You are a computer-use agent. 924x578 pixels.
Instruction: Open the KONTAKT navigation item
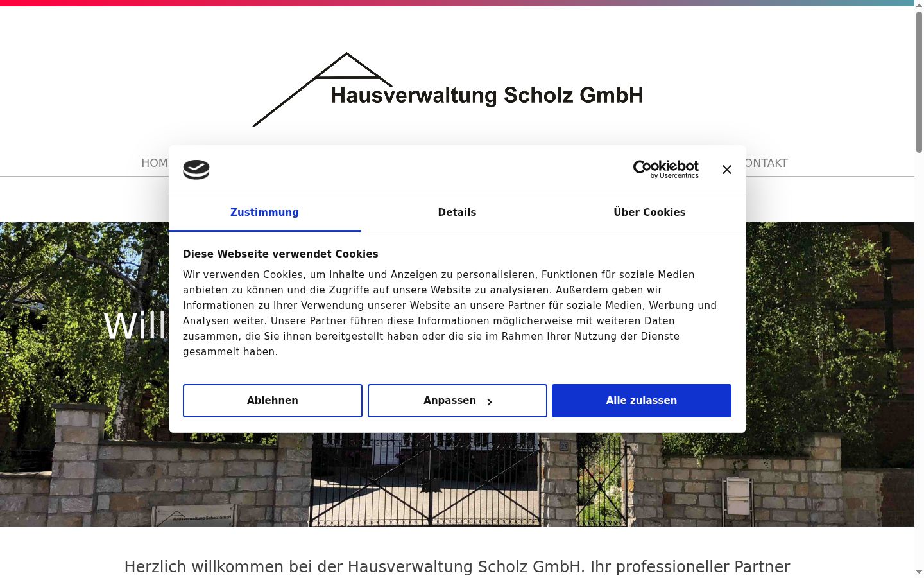[766, 163]
